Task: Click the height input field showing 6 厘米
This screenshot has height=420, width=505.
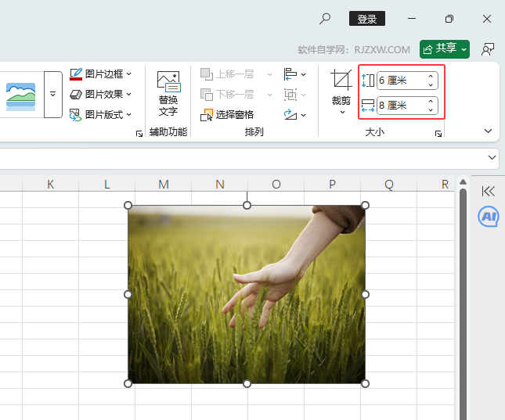Action: pyautogui.click(x=402, y=81)
